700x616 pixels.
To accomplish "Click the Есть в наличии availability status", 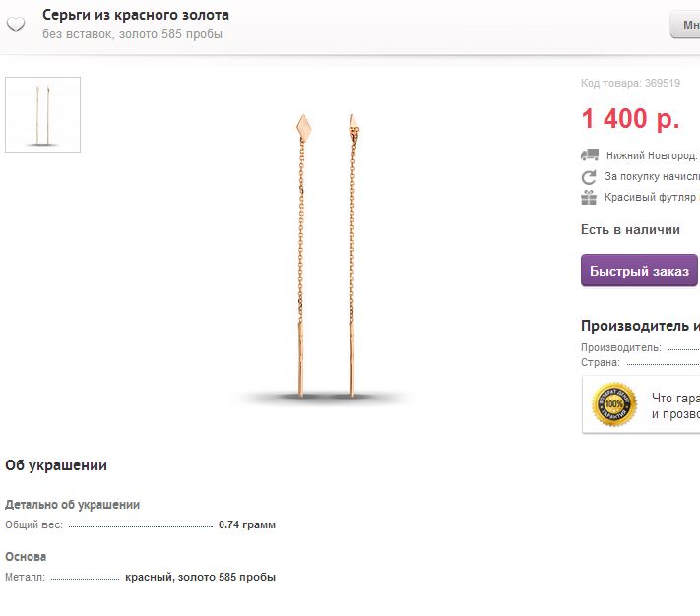I will coord(630,230).
